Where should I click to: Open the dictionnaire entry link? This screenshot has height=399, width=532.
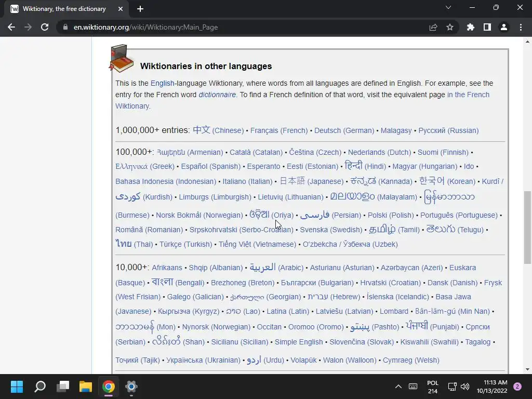pyautogui.click(x=217, y=95)
